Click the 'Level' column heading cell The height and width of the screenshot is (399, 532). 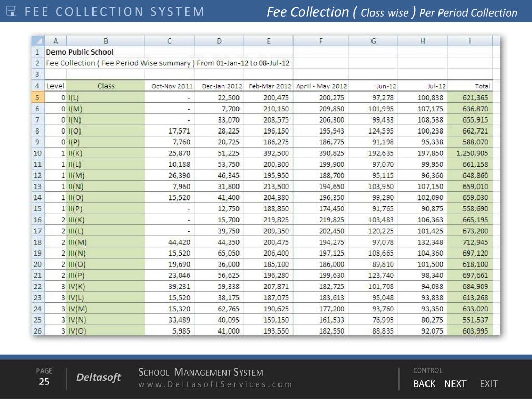[56, 86]
